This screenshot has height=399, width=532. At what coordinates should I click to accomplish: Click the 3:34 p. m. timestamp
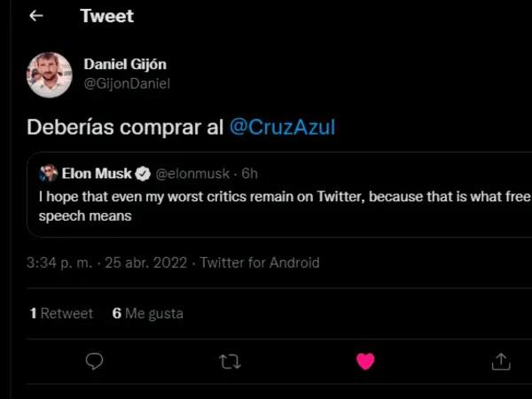(x=59, y=263)
